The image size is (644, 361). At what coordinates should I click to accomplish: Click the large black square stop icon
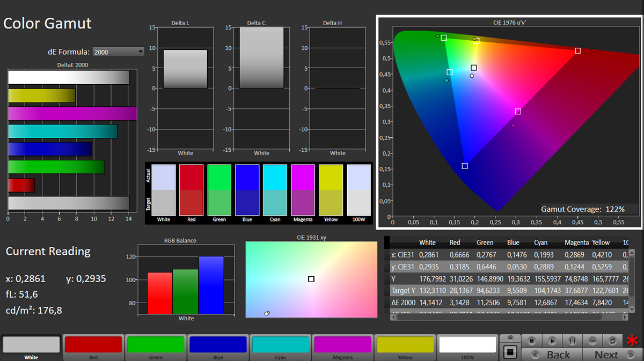pyautogui.click(x=510, y=352)
